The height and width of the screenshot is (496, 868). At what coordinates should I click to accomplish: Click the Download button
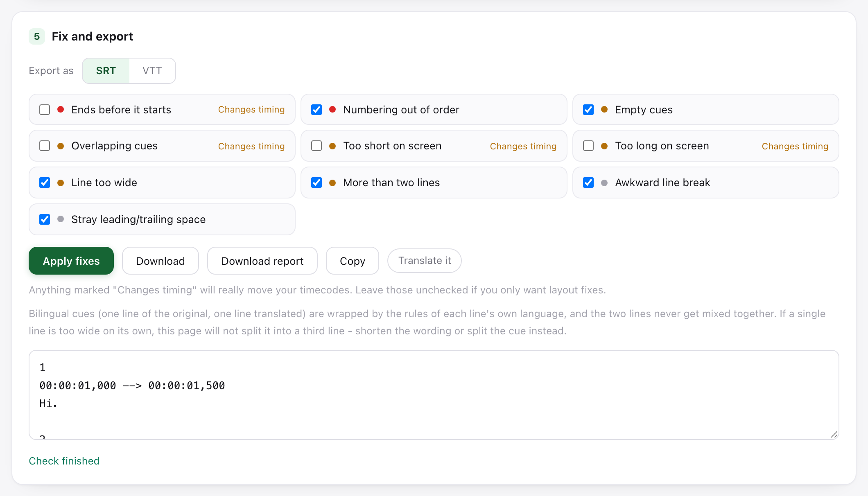click(160, 261)
